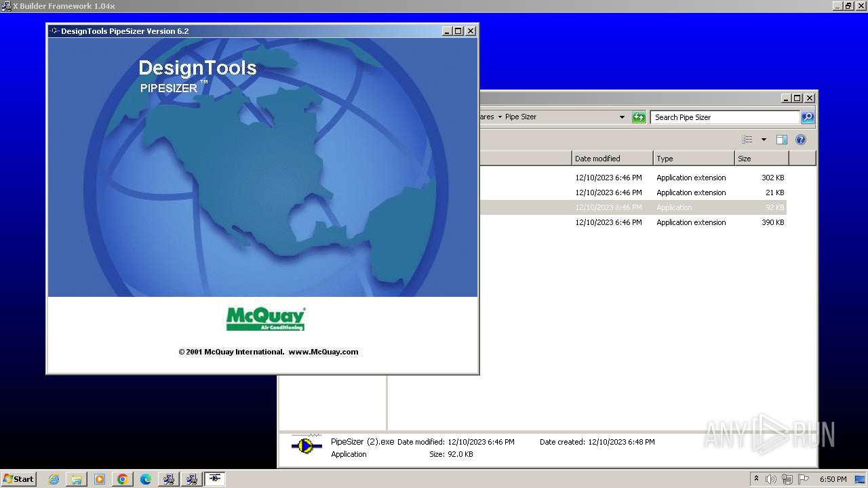Maximize the Pipe Sizer Explorer window

pos(797,98)
